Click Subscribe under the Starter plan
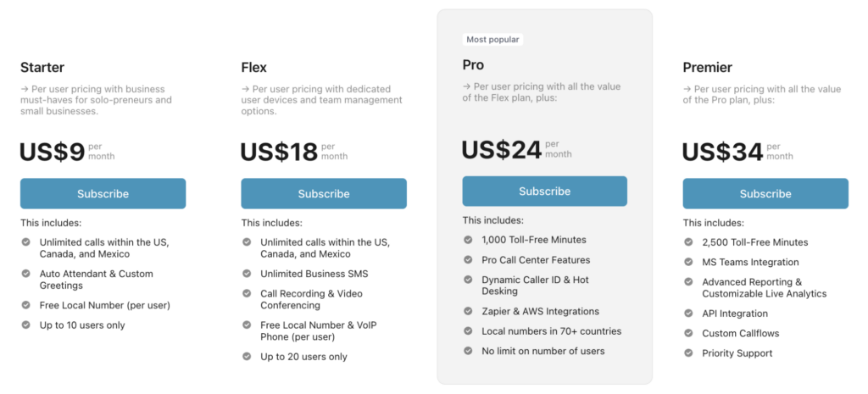 coord(103,193)
